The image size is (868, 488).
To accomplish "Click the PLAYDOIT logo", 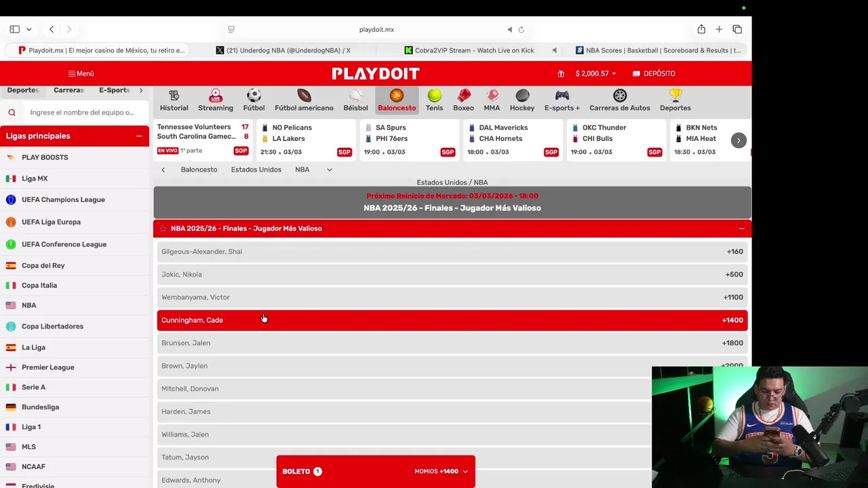I will click(376, 73).
